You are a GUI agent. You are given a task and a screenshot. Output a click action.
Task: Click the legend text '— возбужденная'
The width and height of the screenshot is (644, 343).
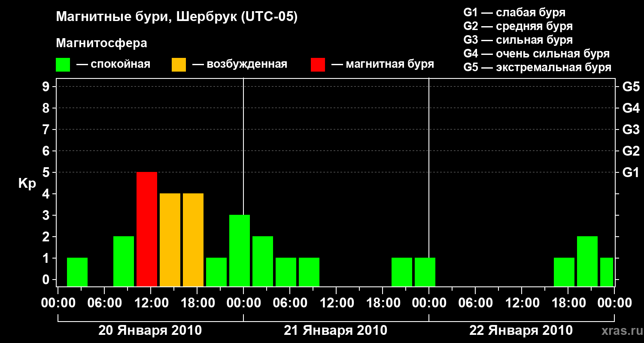(x=240, y=64)
